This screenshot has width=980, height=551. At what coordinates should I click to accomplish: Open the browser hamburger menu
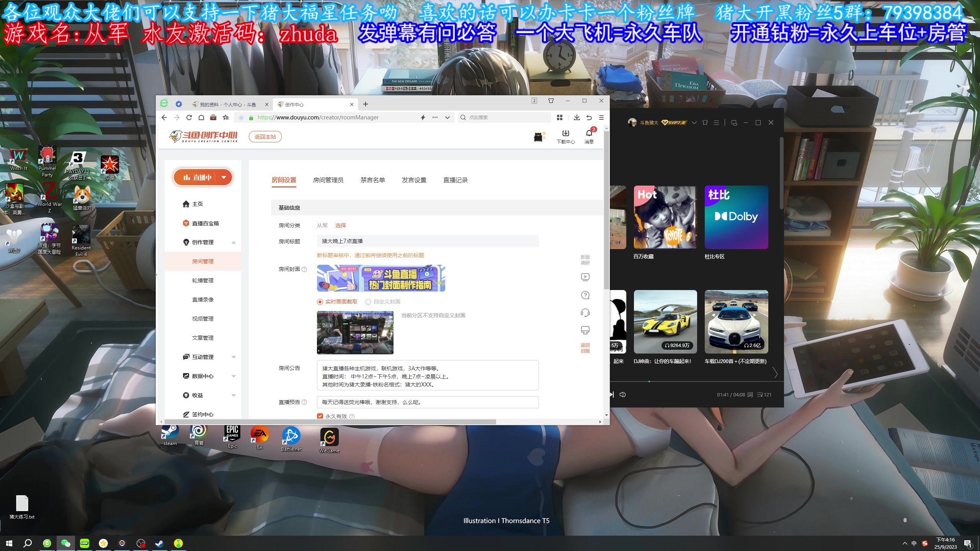pos(601,117)
